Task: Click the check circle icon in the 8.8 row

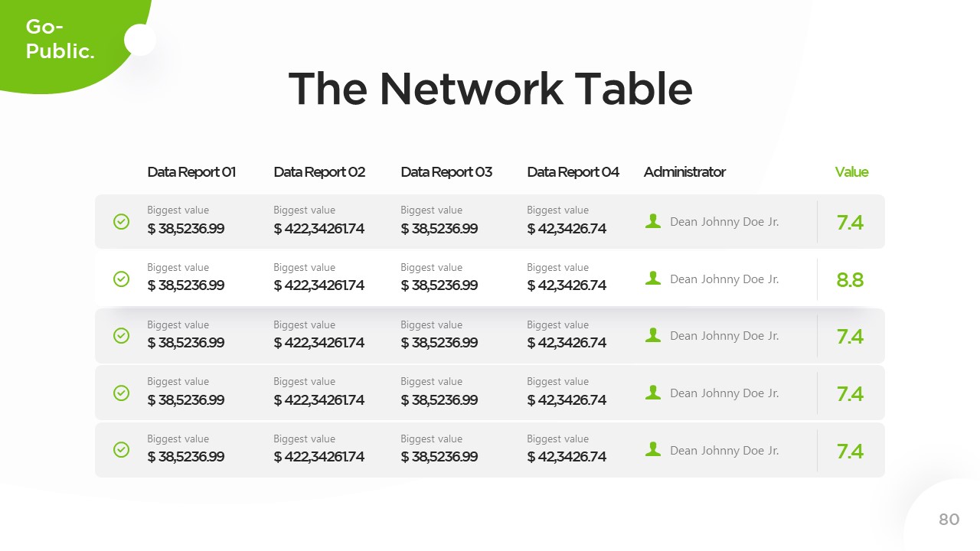Action: [x=121, y=279]
